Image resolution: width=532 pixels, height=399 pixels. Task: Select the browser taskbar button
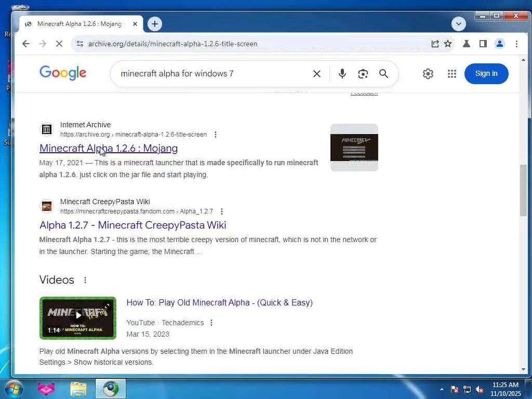pyautogui.click(x=111, y=389)
